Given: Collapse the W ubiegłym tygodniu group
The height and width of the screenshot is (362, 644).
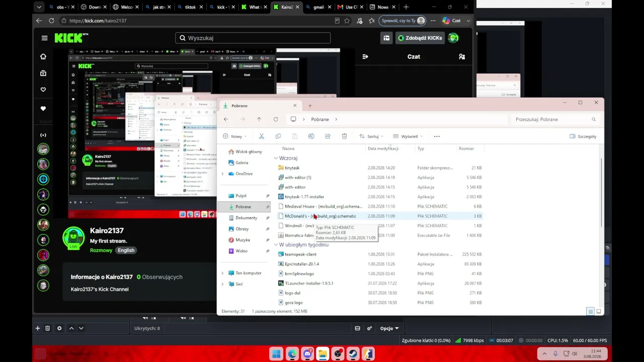Looking at the screenshot, I should pyautogui.click(x=276, y=245).
